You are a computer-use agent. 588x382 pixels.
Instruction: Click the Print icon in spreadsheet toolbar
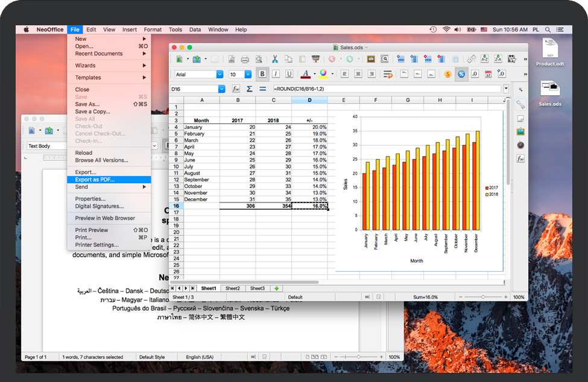tap(245, 59)
